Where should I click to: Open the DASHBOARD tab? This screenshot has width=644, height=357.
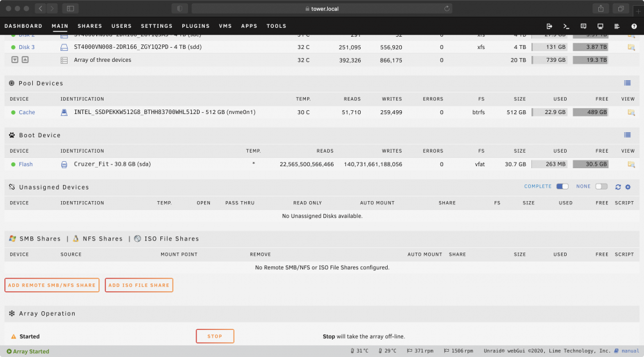point(23,26)
